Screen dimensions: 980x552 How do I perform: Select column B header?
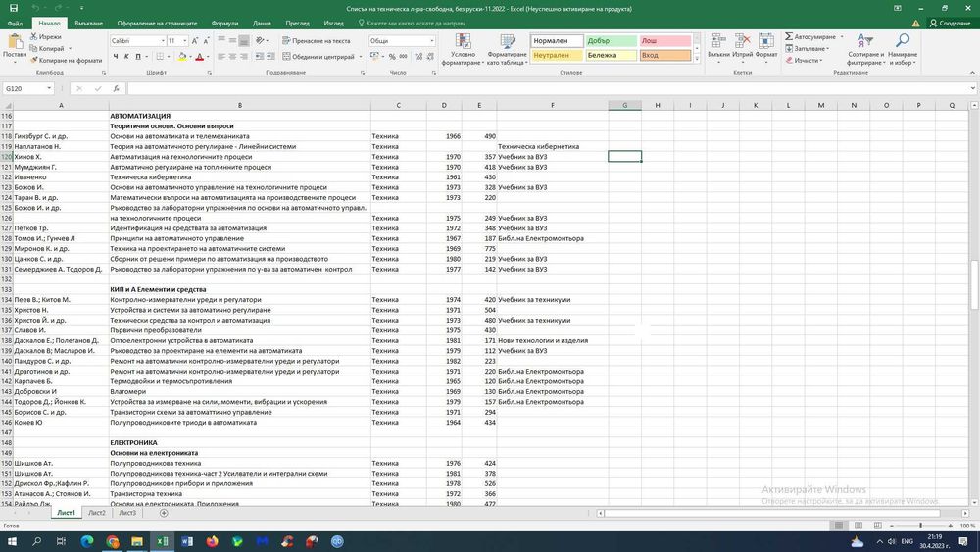click(x=240, y=105)
